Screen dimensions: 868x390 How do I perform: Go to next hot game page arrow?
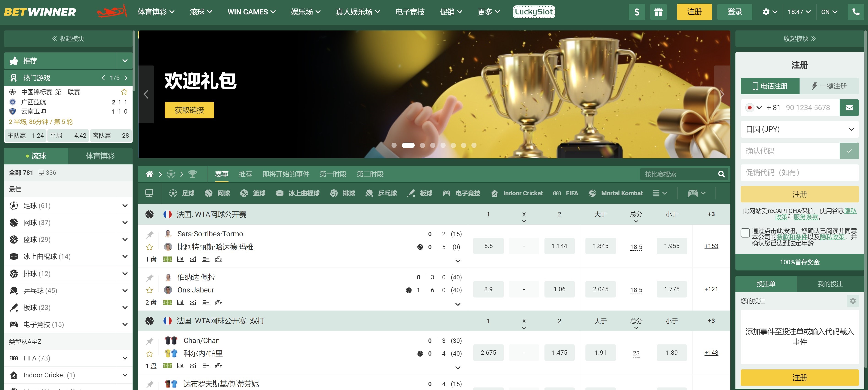pyautogui.click(x=126, y=78)
